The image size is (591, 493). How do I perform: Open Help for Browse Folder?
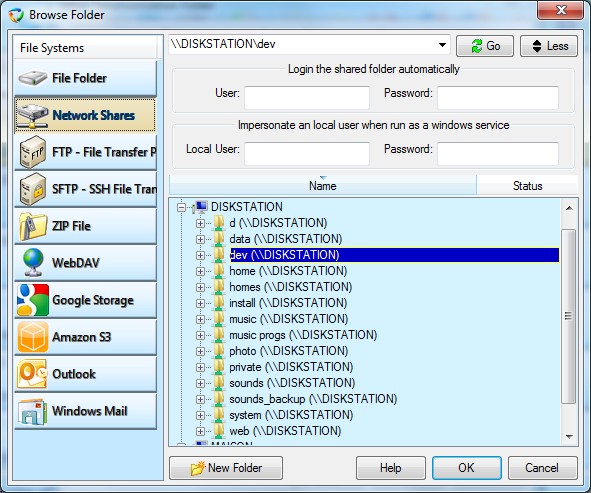[x=390, y=468]
